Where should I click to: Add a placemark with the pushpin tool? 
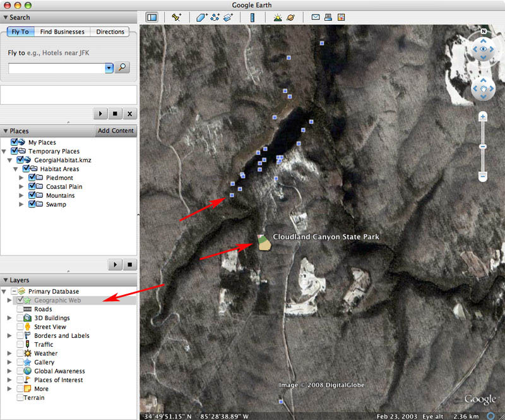click(x=176, y=17)
